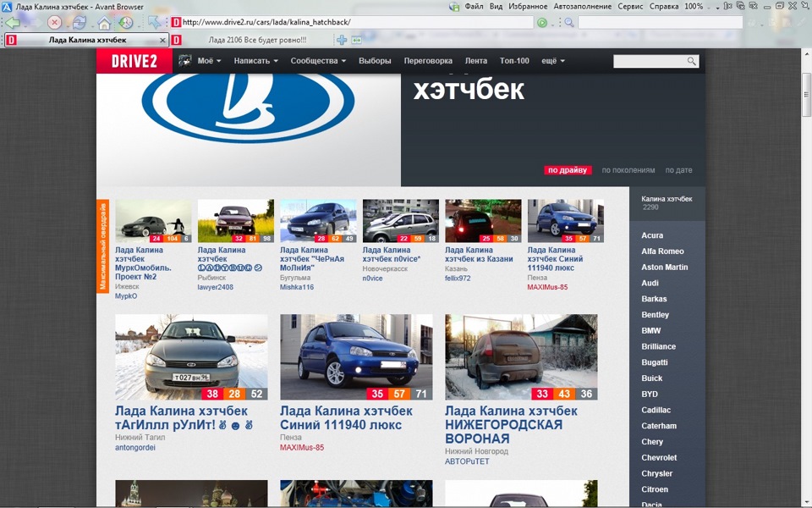Image resolution: width=812 pixels, height=508 pixels.
Task: Select Acura in brand list
Action: [x=652, y=235]
